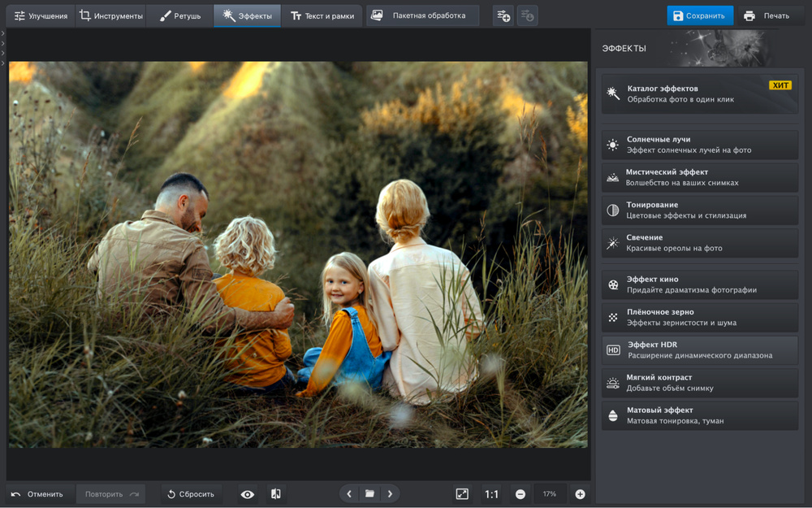Open the folder icon between navigation arrows
Image resolution: width=812 pixels, height=508 pixels.
[x=369, y=494]
